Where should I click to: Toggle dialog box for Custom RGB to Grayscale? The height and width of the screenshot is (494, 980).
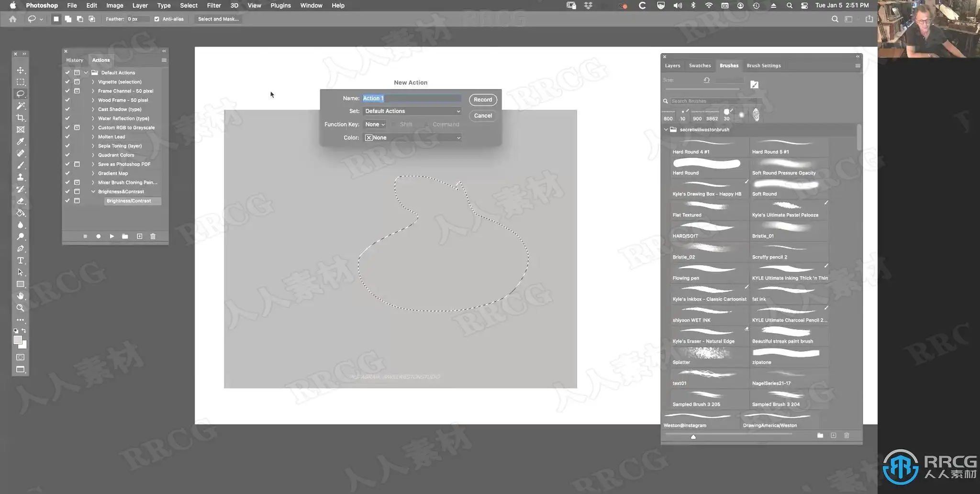[77, 128]
